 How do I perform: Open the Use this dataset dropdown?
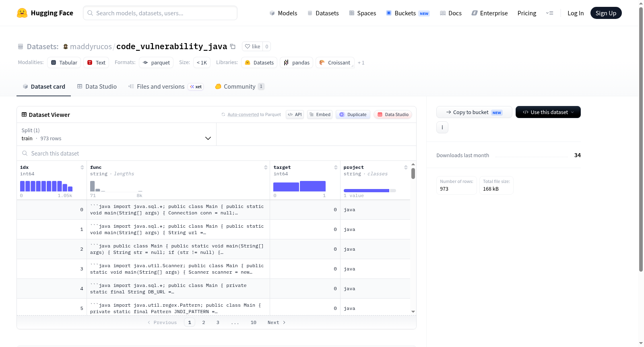click(x=548, y=112)
